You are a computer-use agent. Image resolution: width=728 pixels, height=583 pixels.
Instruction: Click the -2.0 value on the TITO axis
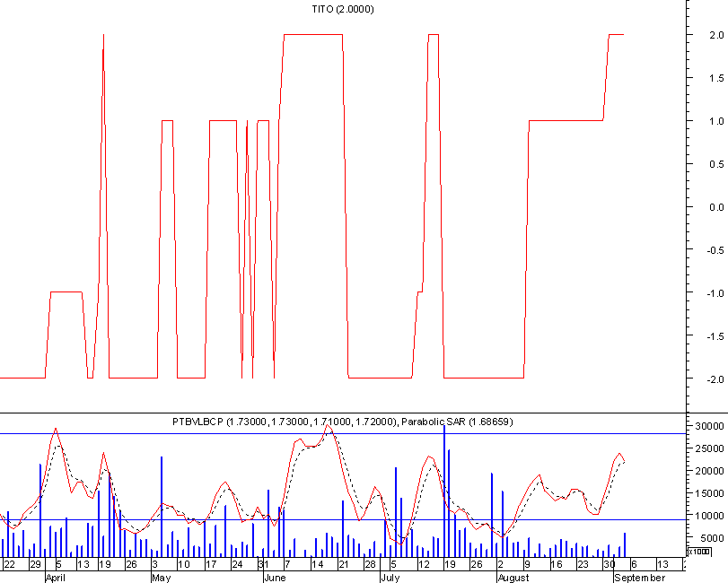point(715,379)
